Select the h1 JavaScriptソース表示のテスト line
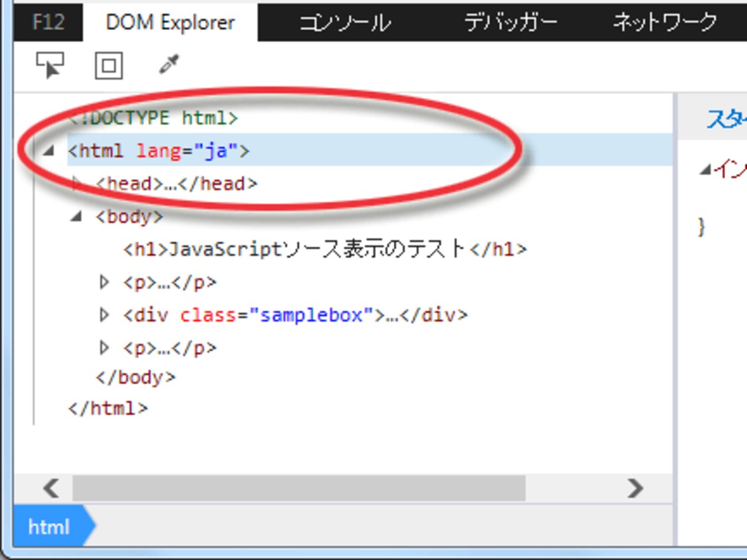Screen dimensions: 747x560 click(x=325, y=250)
